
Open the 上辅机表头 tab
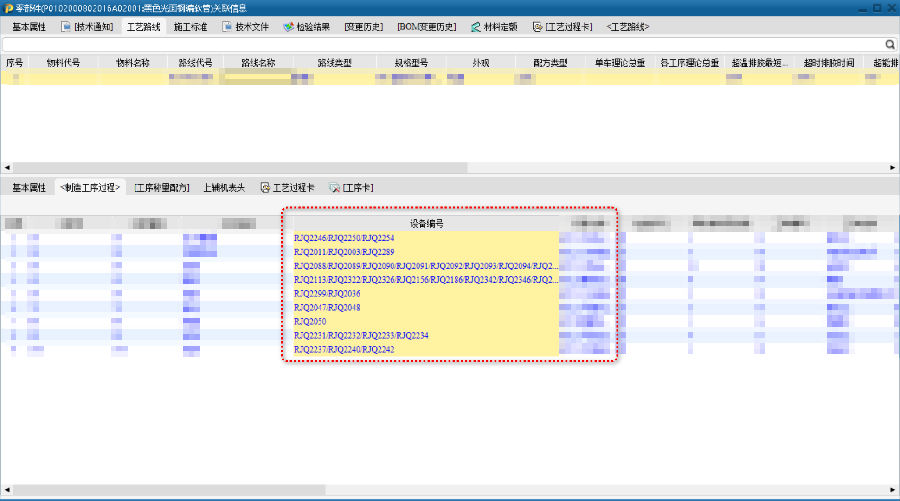pyautogui.click(x=224, y=188)
